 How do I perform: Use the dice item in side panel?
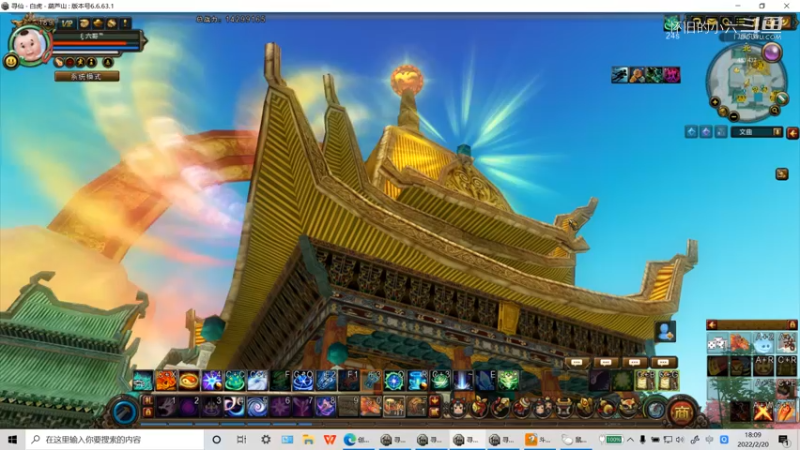(717, 343)
